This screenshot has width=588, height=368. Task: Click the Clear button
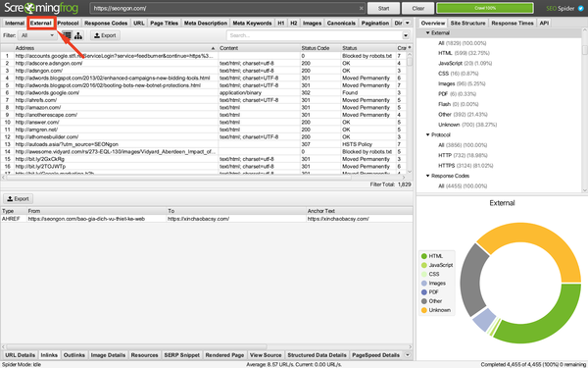tap(418, 8)
